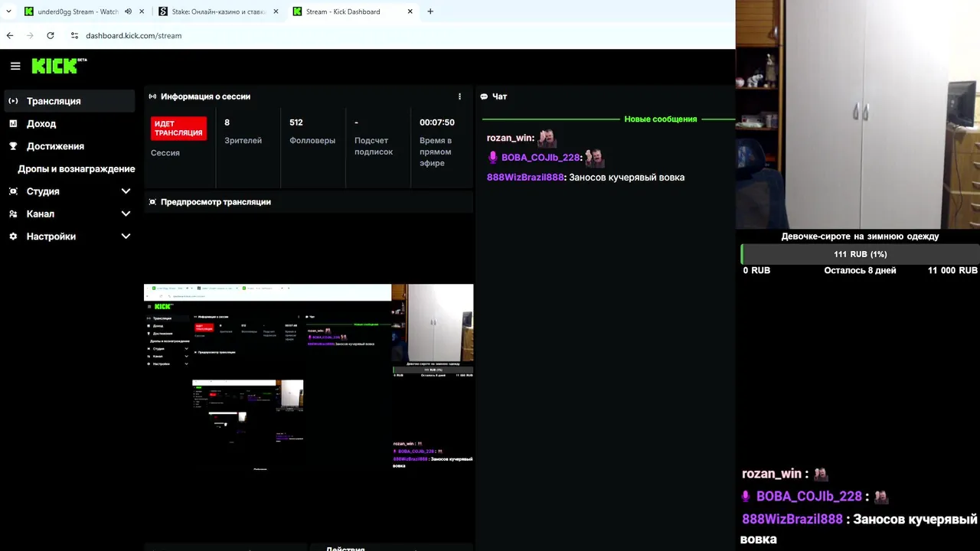Open Трансляция in the sidebar
980x551 pixels.
point(69,101)
